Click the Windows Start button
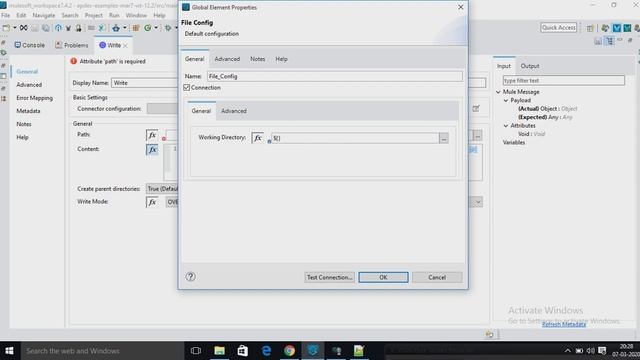This screenshot has height=360, width=640. point(9,351)
